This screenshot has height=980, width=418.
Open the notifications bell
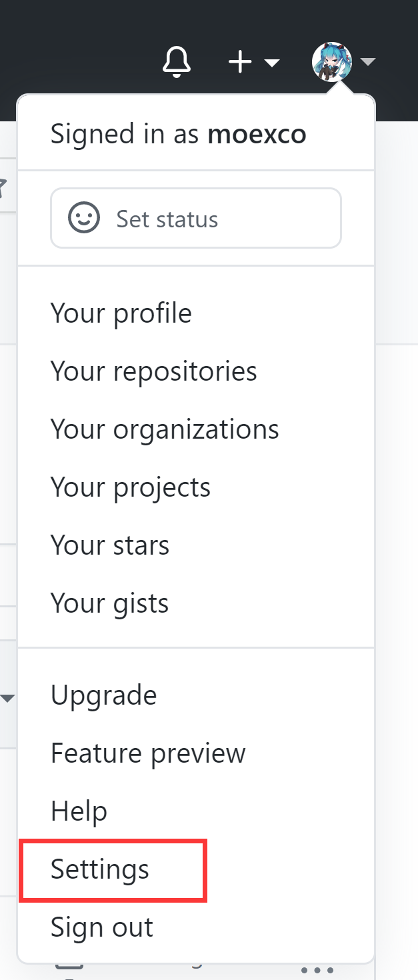pyautogui.click(x=176, y=61)
